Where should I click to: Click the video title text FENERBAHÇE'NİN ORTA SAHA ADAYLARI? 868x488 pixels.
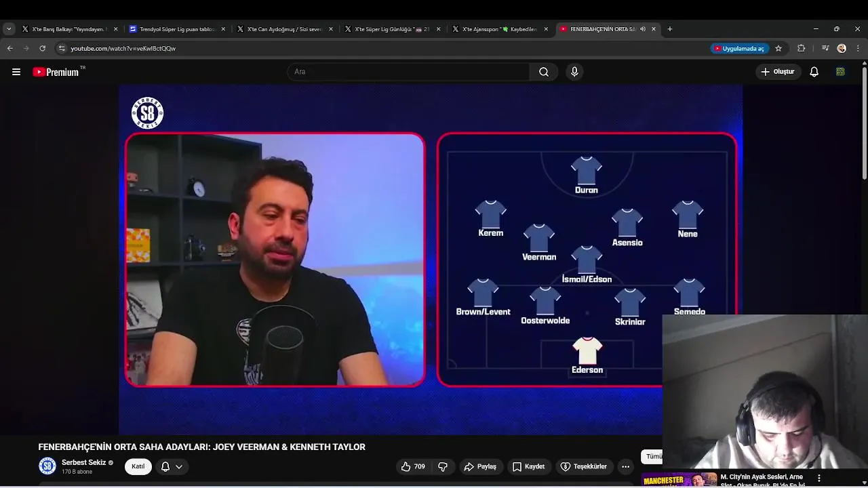(201, 447)
